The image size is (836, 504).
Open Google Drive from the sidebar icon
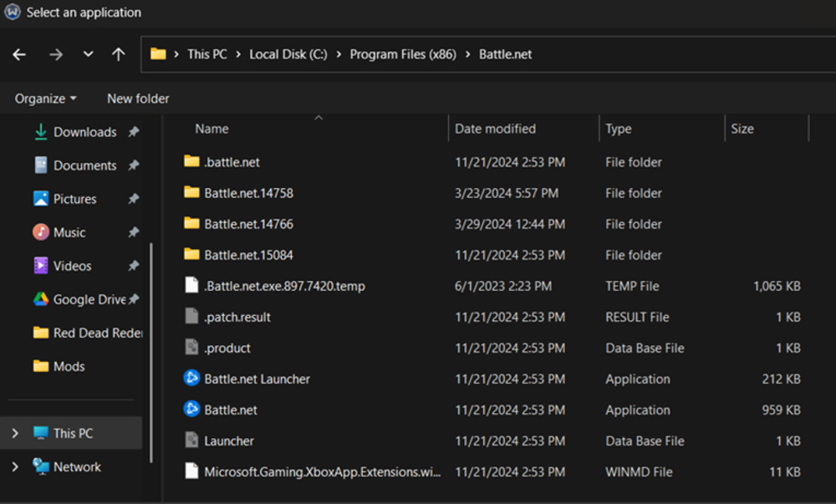(x=40, y=299)
